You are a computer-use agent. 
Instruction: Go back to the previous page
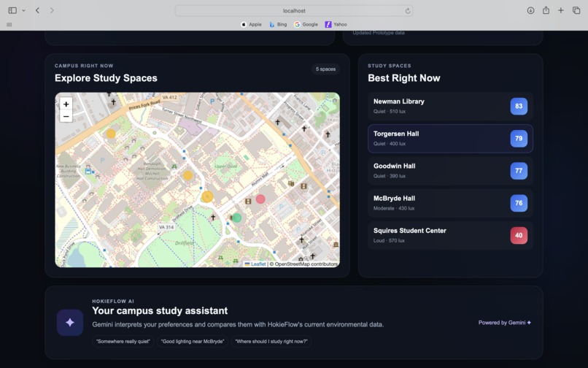37,10
